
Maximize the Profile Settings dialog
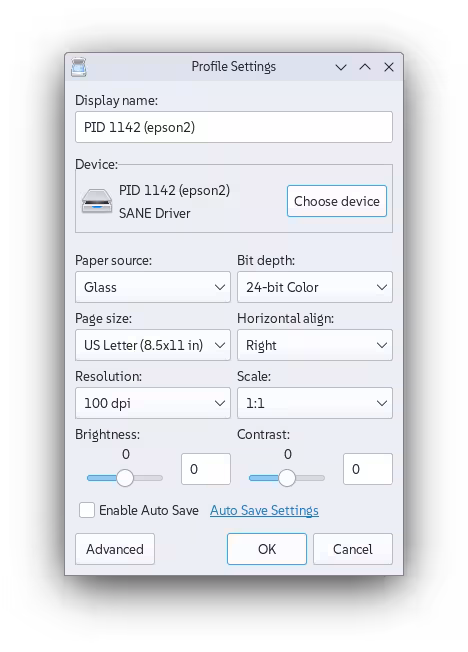click(x=365, y=67)
